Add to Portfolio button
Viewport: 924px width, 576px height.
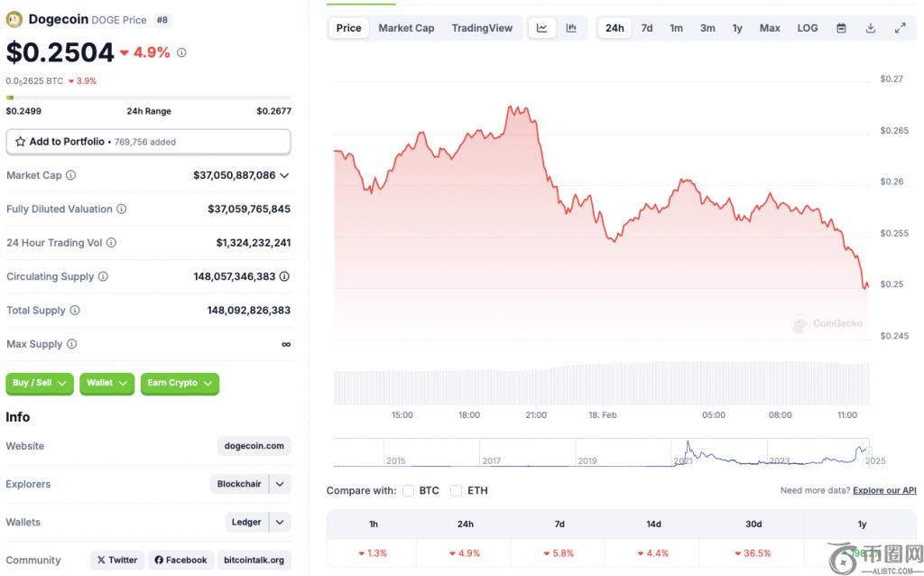click(x=148, y=142)
